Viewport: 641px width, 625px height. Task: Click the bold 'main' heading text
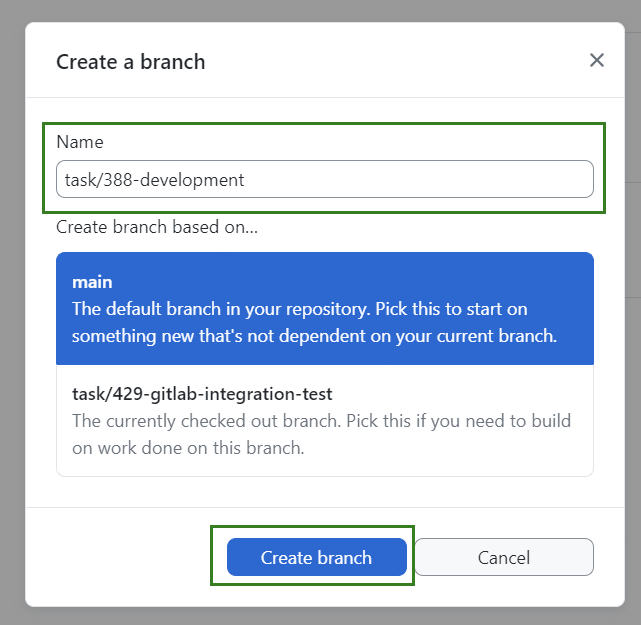93,282
